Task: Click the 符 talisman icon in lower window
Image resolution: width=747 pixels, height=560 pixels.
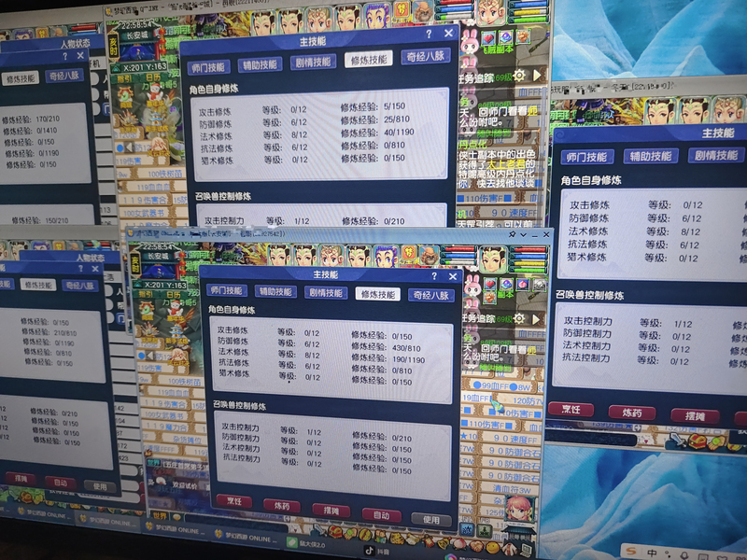Action: 409,252
